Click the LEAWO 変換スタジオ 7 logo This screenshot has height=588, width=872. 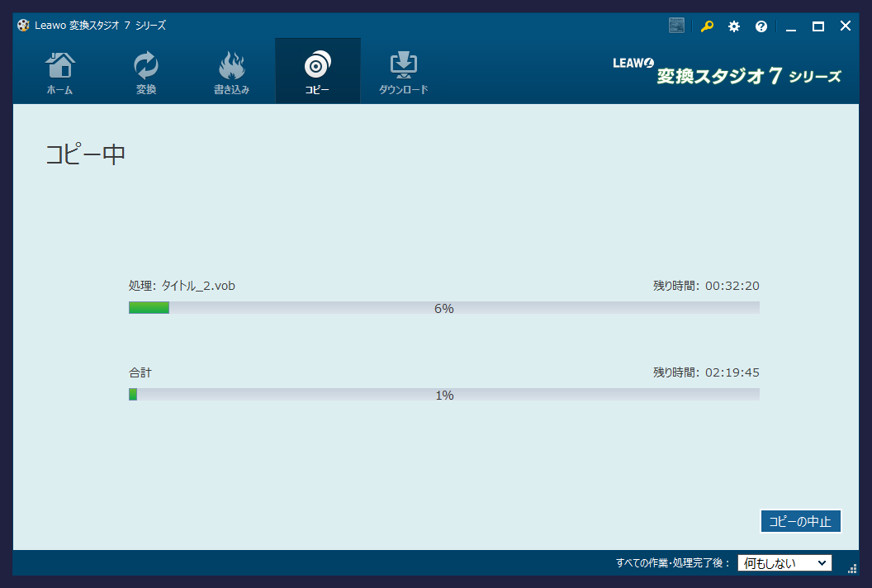(x=727, y=71)
